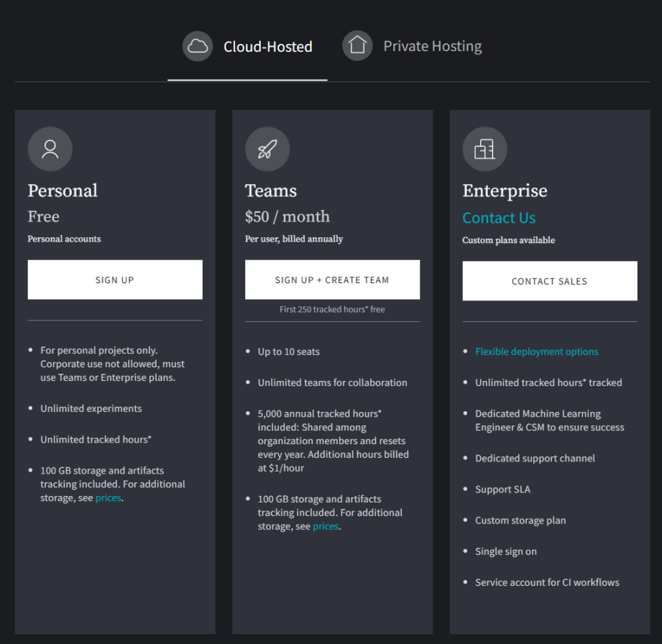
Task: Click the Teams plan heading
Action: point(271,190)
